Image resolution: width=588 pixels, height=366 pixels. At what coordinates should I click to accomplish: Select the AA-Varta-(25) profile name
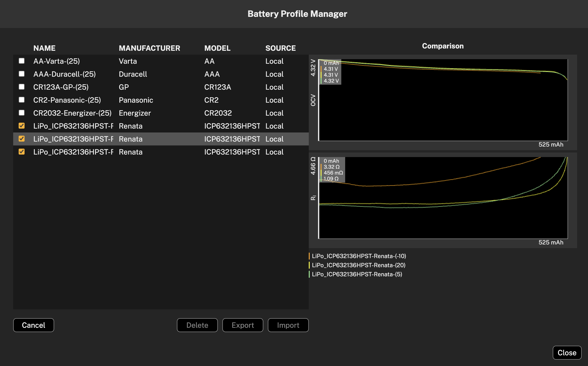(57, 61)
